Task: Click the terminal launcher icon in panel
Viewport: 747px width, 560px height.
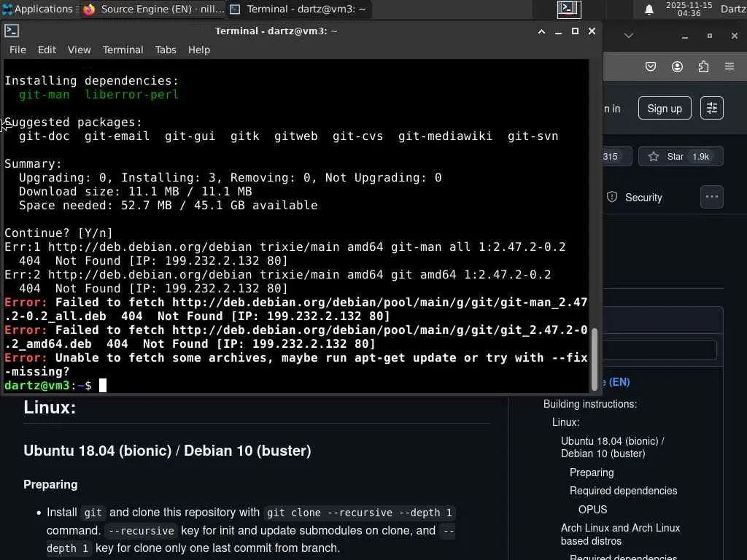Action: point(569,9)
